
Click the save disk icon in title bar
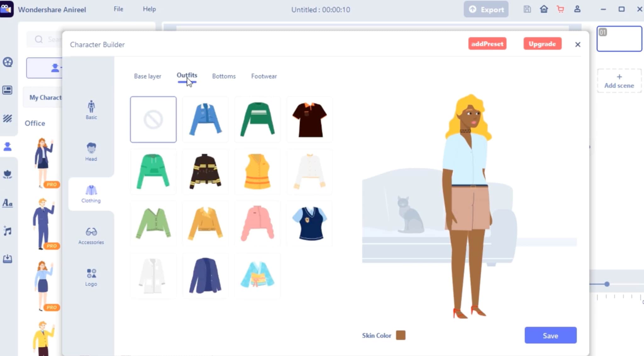[527, 9]
